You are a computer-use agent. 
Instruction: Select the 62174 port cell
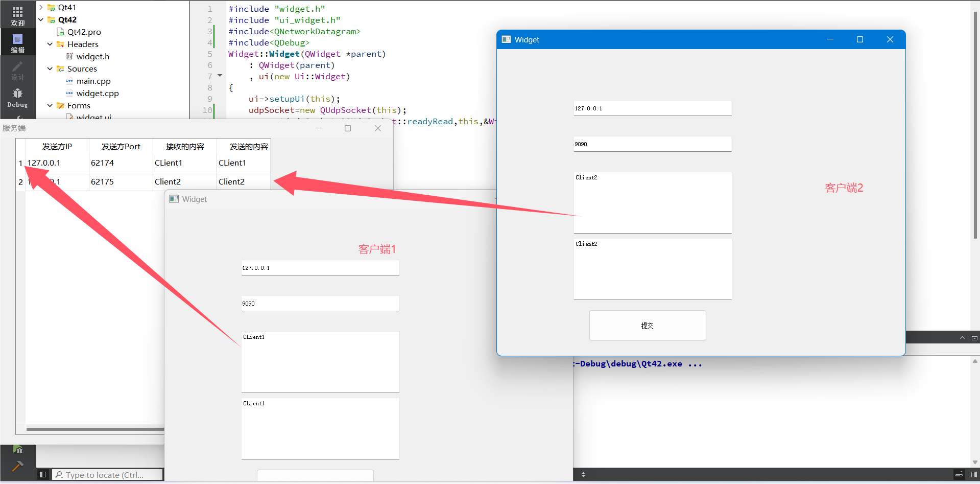(121, 163)
